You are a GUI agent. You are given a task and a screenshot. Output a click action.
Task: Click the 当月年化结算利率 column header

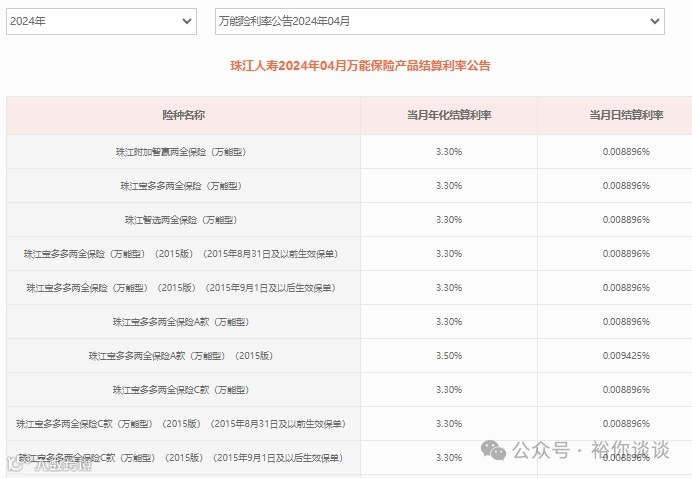point(449,115)
